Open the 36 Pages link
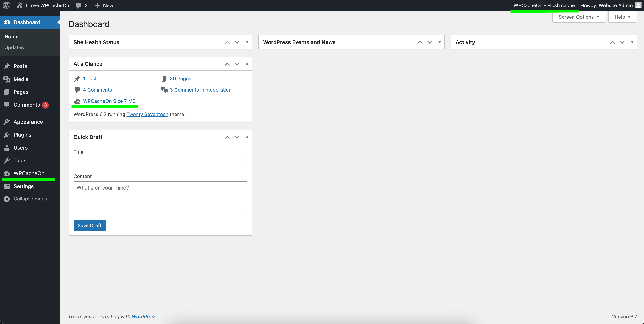This screenshot has height=324, width=644. pos(180,78)
